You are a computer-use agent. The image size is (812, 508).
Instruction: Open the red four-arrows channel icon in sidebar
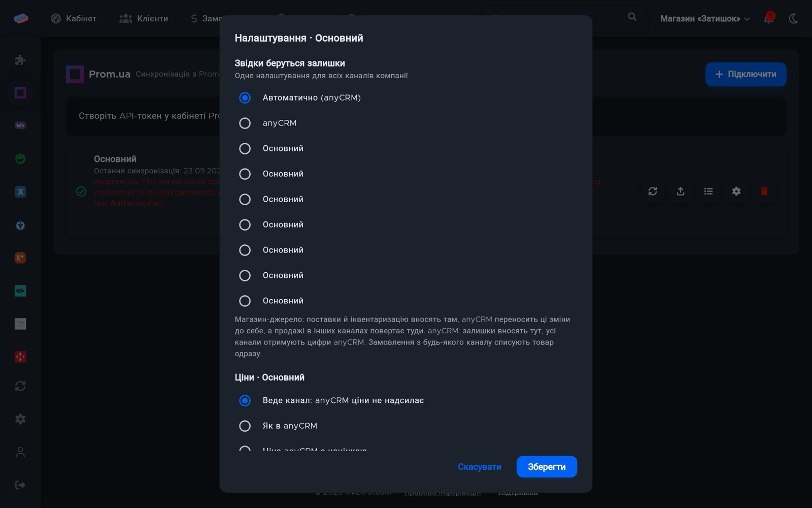[20, 357]
